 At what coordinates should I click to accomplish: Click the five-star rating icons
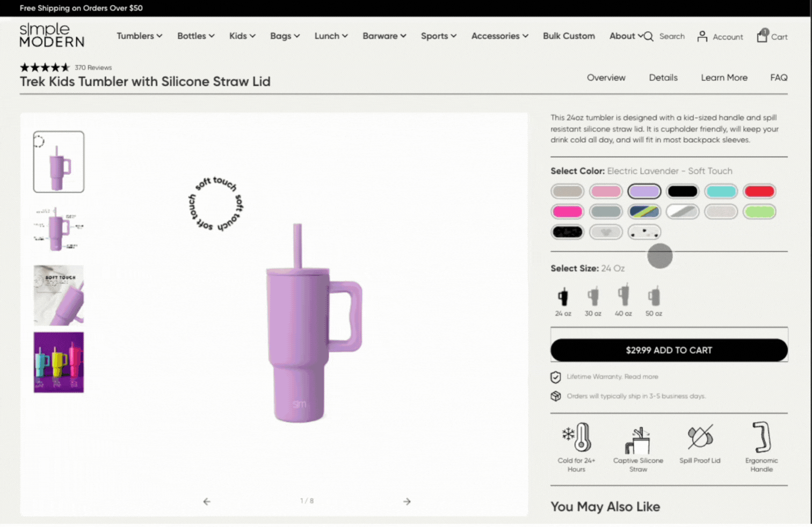[x=45, y=68]
